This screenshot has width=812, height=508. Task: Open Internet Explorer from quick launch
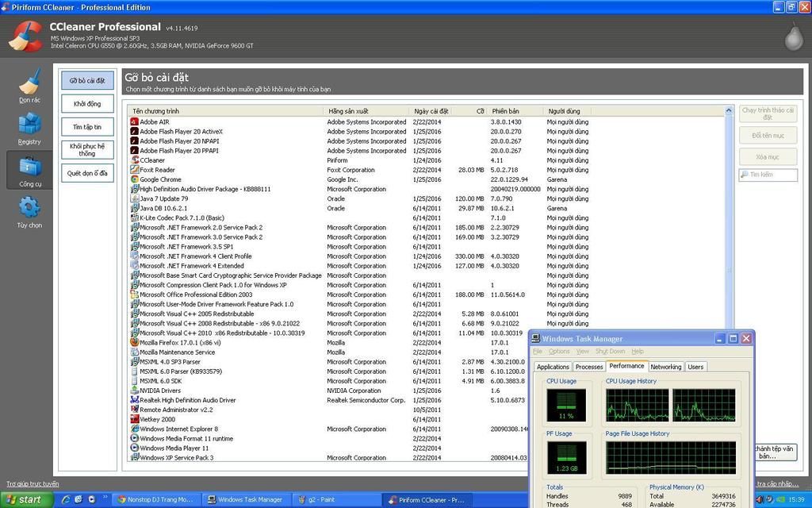pos(66,500)
